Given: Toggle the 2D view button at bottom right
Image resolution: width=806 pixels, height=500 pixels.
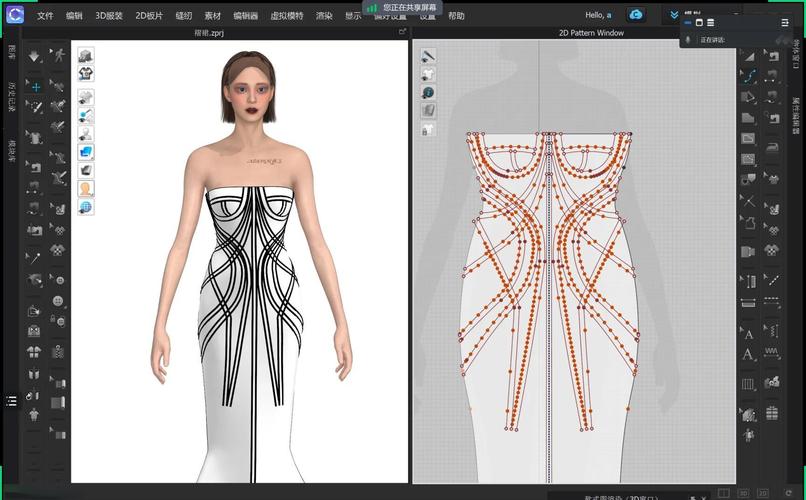Looking at the screenshot, I should point(763,493).
